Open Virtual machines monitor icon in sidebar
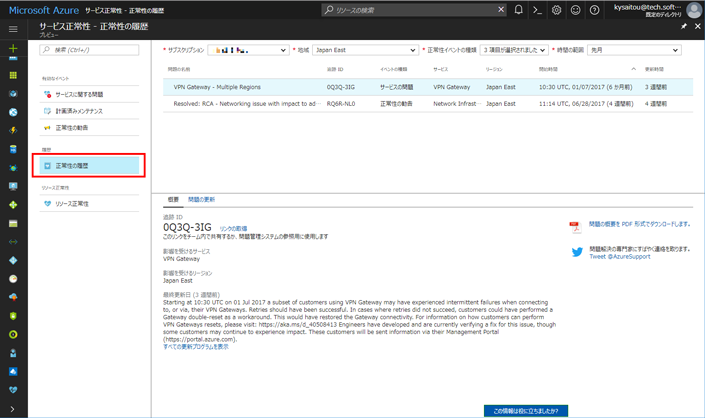 point(13,186)
